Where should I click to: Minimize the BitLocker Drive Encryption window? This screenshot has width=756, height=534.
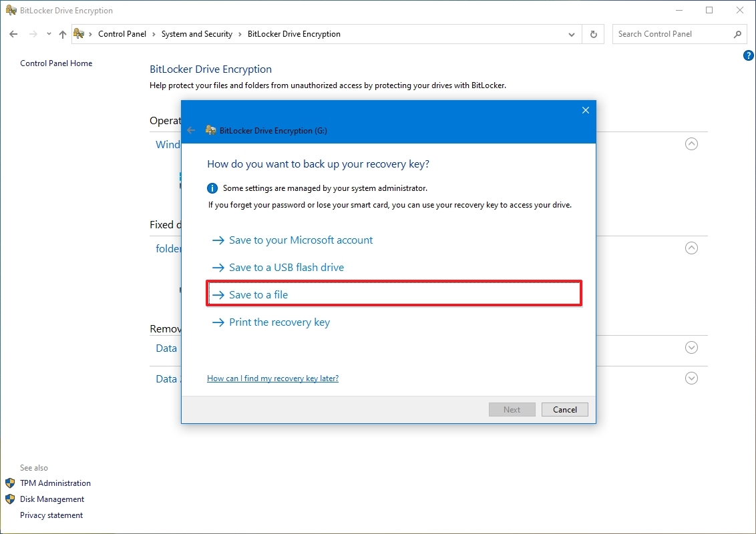click(679, 10)
